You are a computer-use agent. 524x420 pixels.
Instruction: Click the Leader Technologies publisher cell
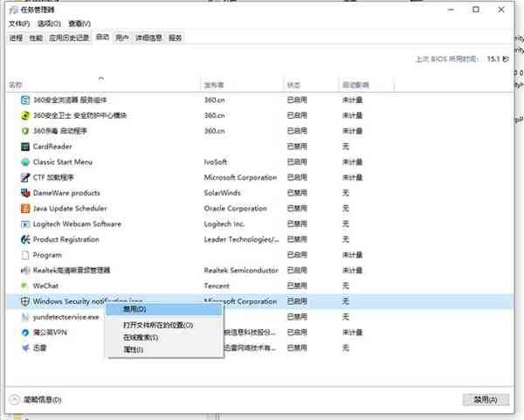(241, 239)
